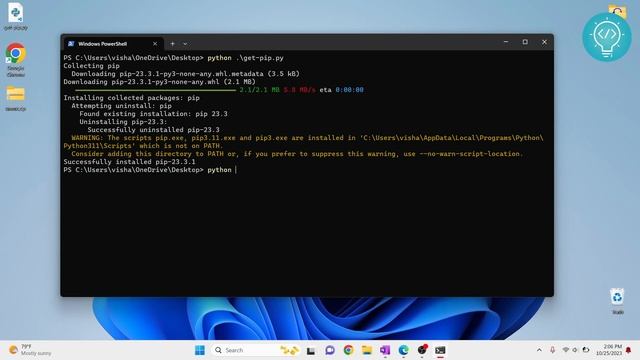Open the weather widget showing Mostly sunny
This screenshot has height=360, width=640.
point(31,350)
